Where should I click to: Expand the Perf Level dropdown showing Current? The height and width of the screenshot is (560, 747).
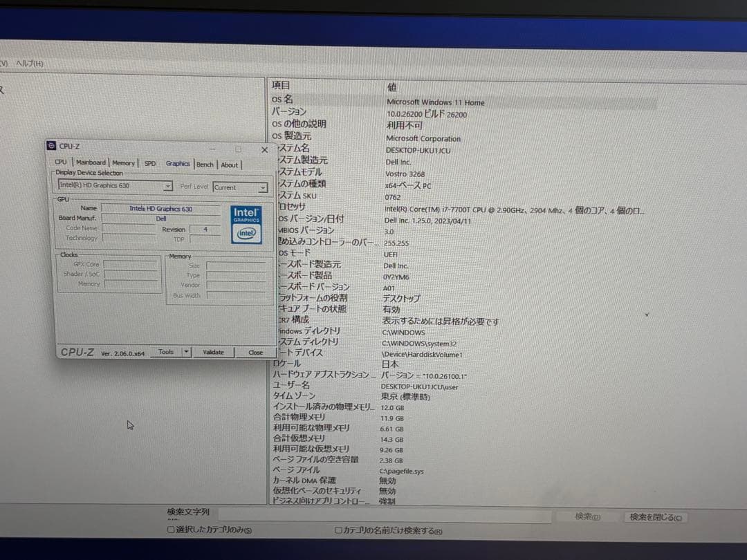(263, 187)
